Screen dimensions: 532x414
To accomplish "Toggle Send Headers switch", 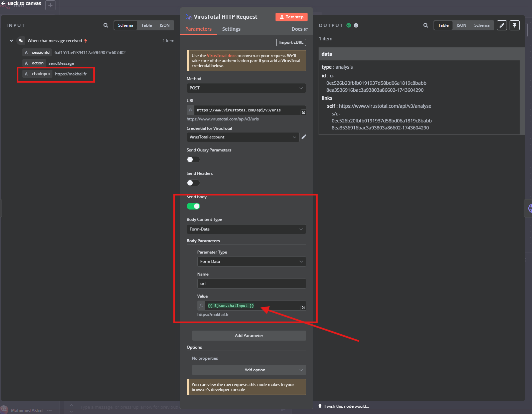I will click(x=193, y=183).
